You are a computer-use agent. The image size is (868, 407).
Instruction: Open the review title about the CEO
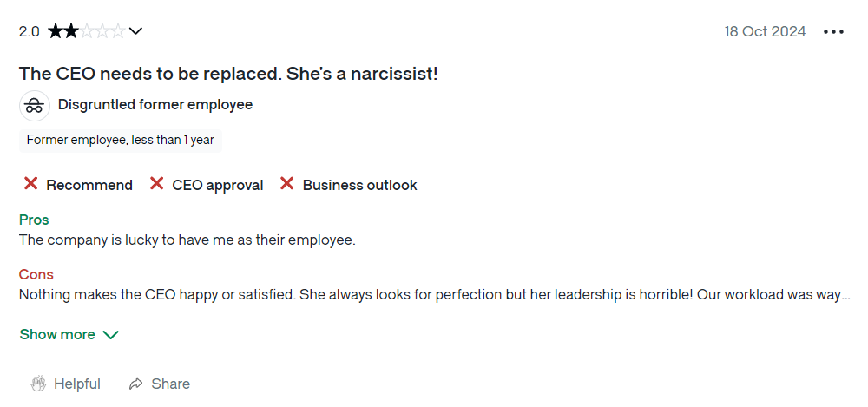pyautogui.click(x=228, y=74)
